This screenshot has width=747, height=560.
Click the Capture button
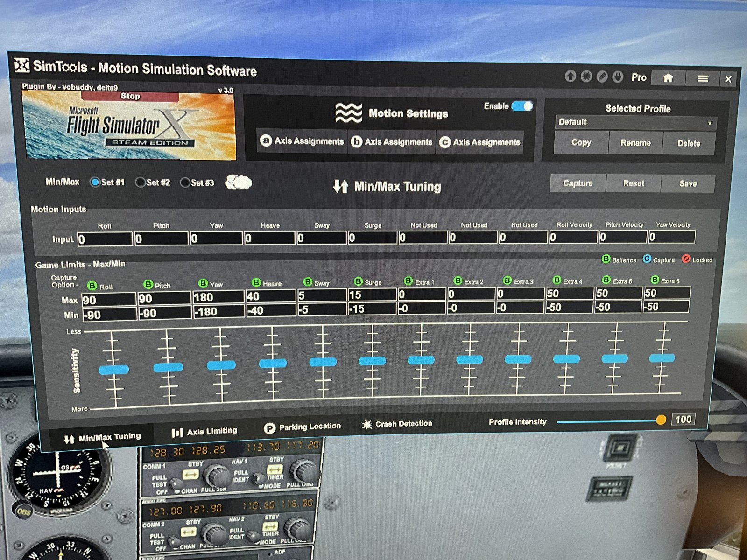pyautogui.click(x=578, y=183)
